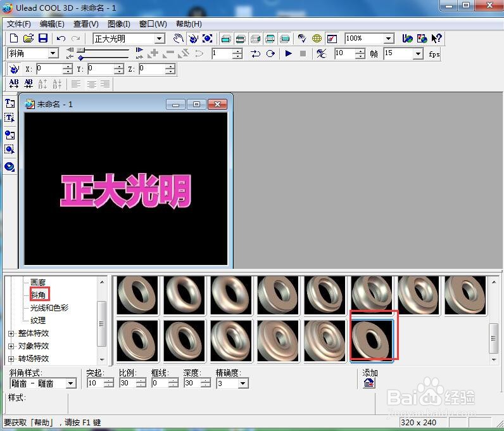The image size is (504, 431).
Task: Select the Resize object tool
Action: [x=208, y=39]
